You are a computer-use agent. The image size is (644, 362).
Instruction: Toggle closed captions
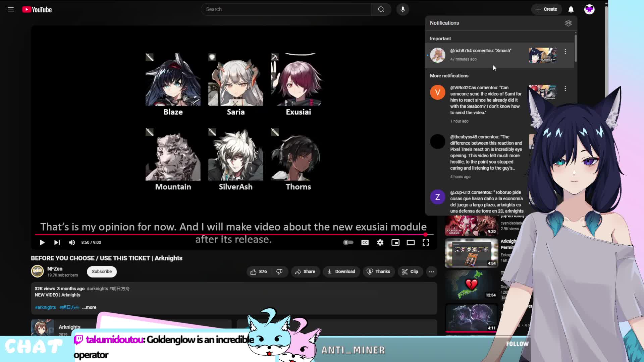(365, 242)
